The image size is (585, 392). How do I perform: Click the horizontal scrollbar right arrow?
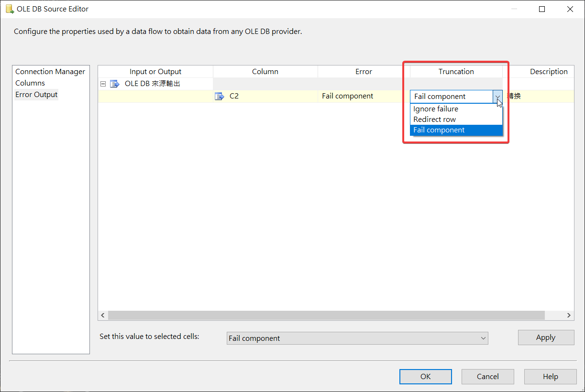(569, 316)
